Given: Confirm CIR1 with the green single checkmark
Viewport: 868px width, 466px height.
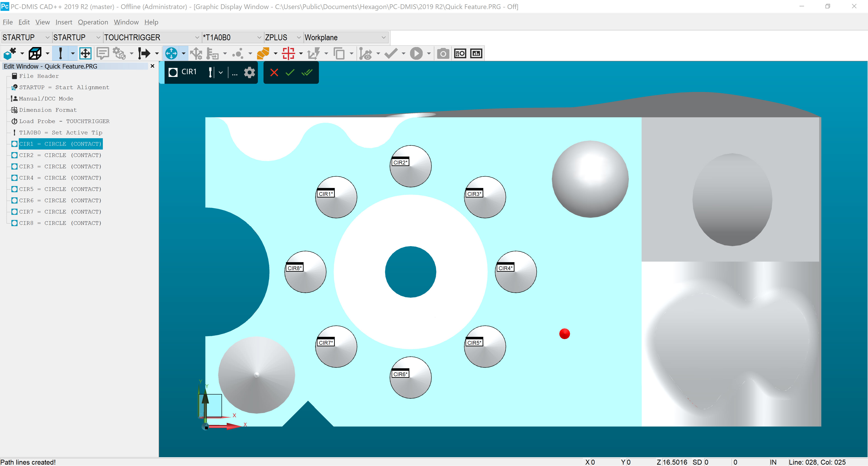Looking at the screenshot, I should [x=290, y=72].
